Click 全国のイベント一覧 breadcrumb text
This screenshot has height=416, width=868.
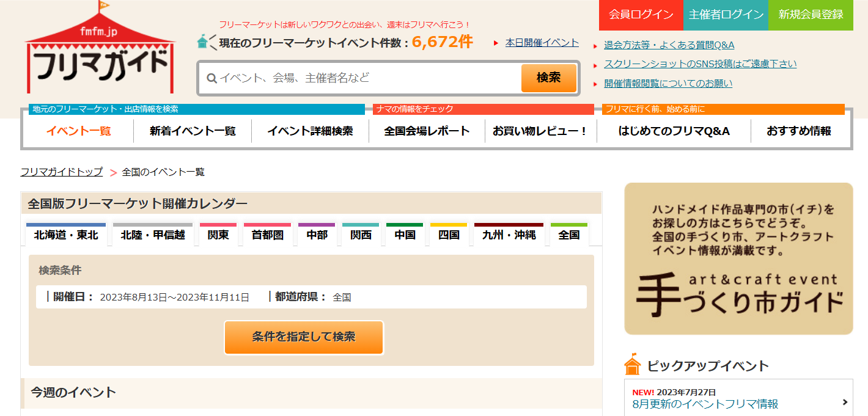click(163, 172)
